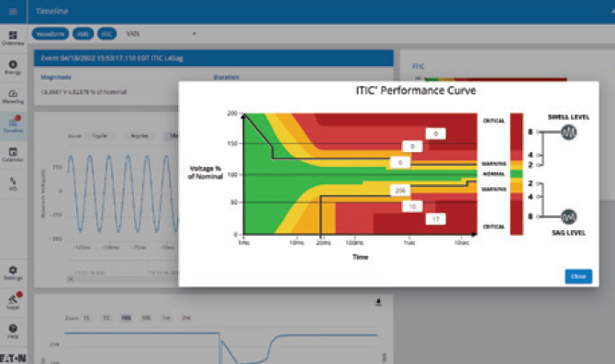Open the Overview page from sidebar
This screenshot has height=364, width=615.
[x=13, y=38]
